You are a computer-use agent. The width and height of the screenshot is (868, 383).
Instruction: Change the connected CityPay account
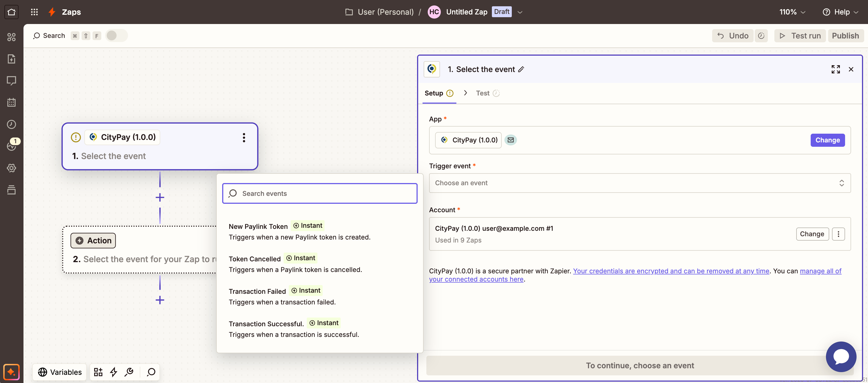click(x=812, y=234)
